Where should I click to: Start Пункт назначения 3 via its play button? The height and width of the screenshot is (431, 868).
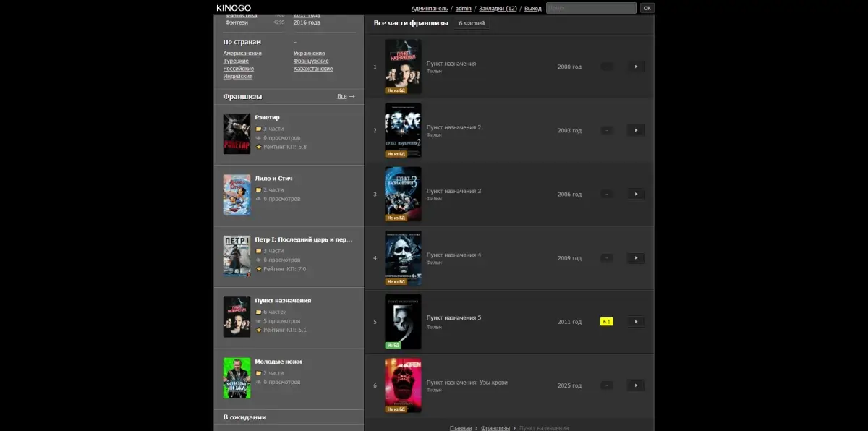[x=635, y=194]
